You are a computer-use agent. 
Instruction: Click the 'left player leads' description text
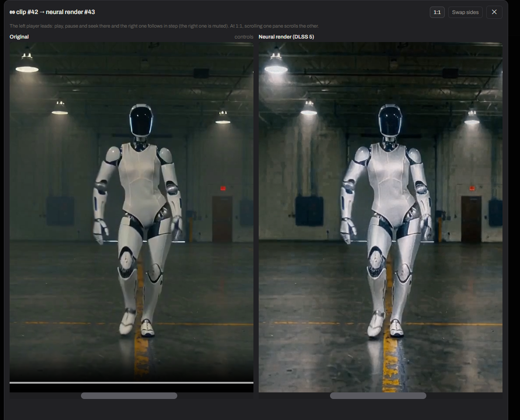tap(164, 26)
